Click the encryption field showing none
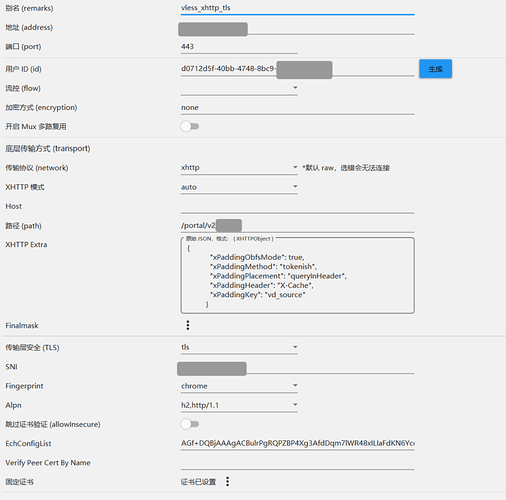Screen dimensions: 506x500 (297, 108)
